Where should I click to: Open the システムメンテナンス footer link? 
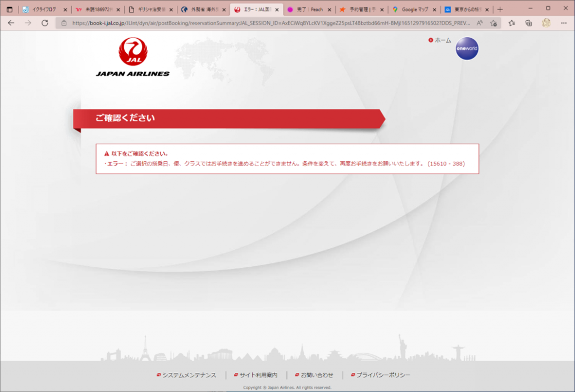coord(189,375)
